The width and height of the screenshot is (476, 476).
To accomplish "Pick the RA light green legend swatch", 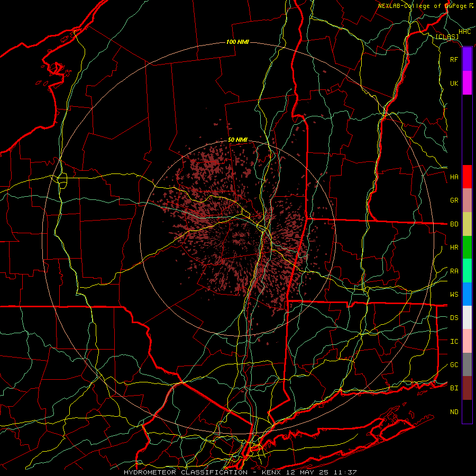I will (467, 271).
